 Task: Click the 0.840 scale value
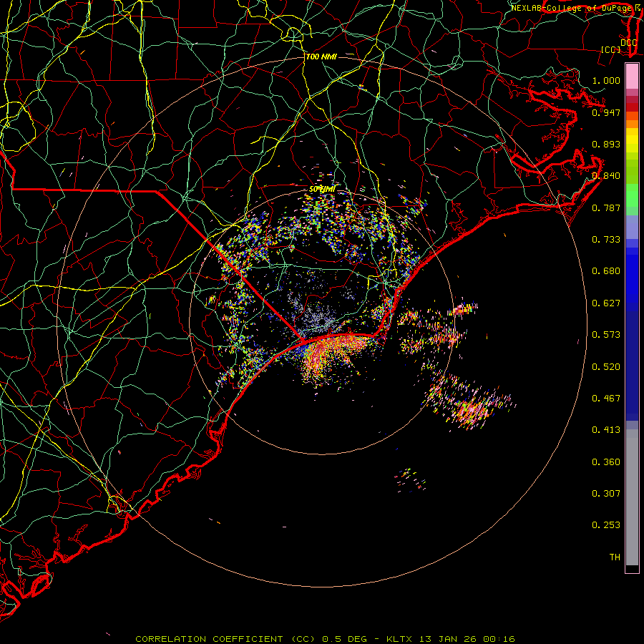606,176
